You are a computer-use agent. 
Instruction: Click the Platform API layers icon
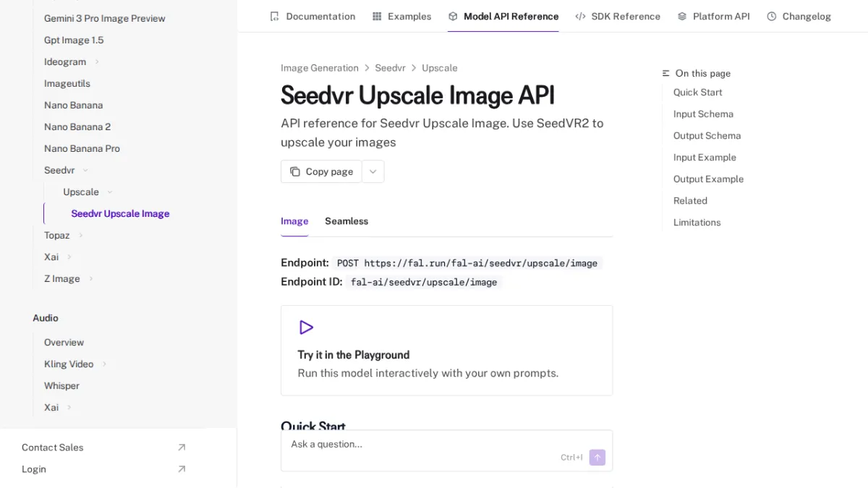(682, 16)
